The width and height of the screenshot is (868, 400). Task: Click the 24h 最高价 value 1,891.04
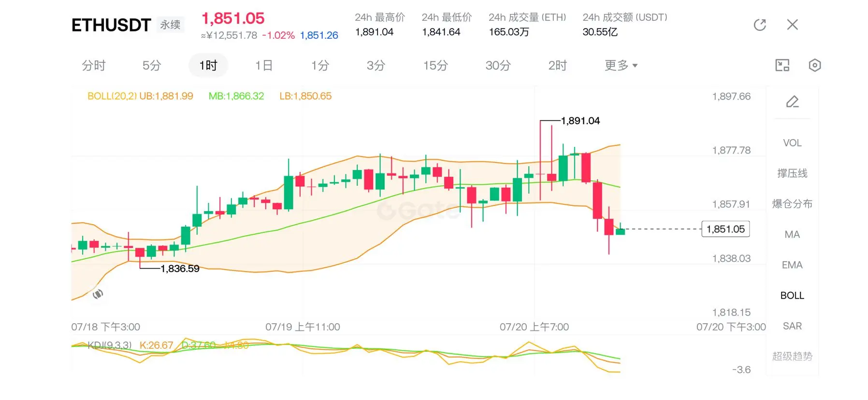(x=374, y=32)
